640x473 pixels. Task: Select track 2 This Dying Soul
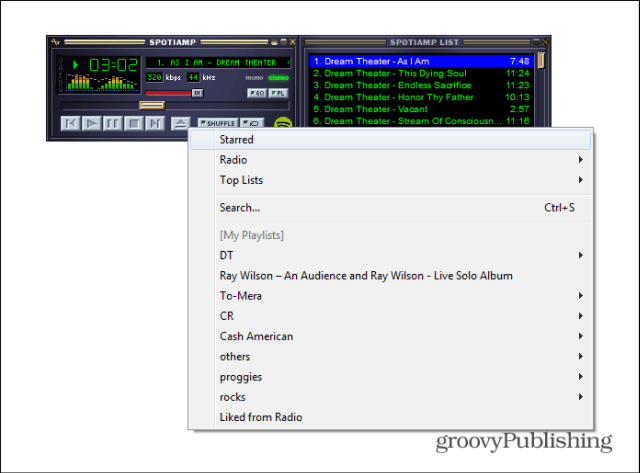pyautogui.click(x=421, y=73)
